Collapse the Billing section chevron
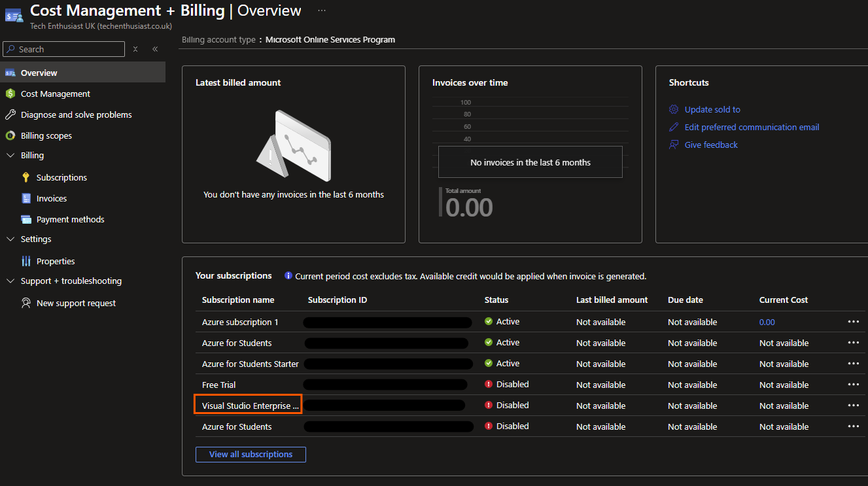Screen dimensions: 868x486 [x=10, y=155]
